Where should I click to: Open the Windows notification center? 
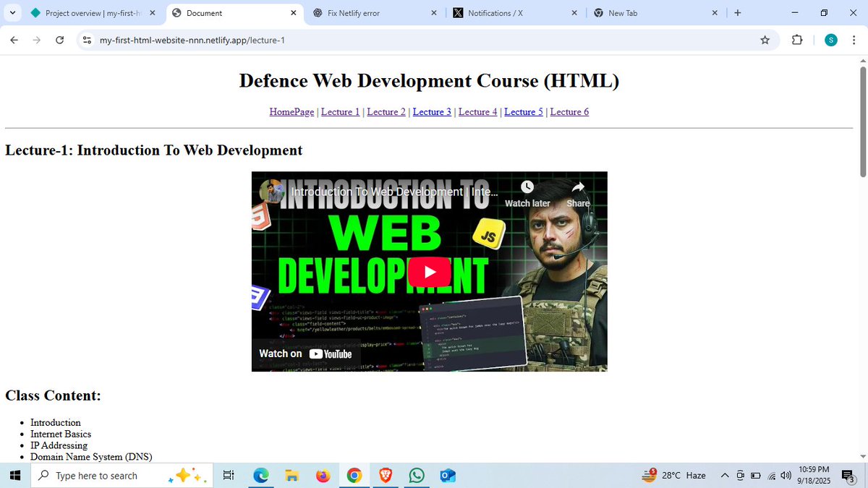tap(848, 475)
